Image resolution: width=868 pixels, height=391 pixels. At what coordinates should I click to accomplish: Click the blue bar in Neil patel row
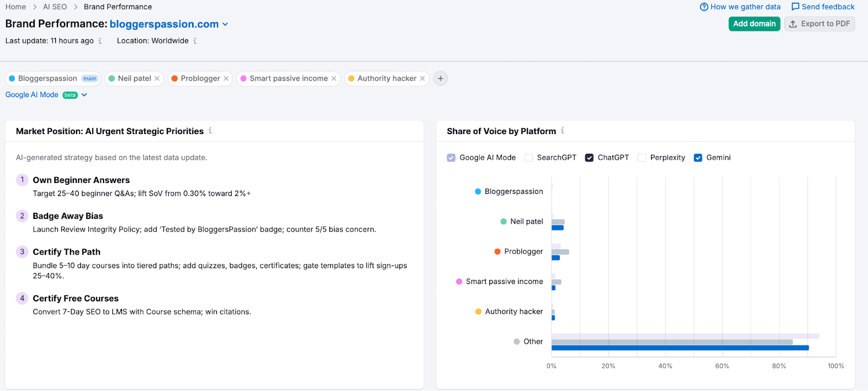(x=558, y=228)
